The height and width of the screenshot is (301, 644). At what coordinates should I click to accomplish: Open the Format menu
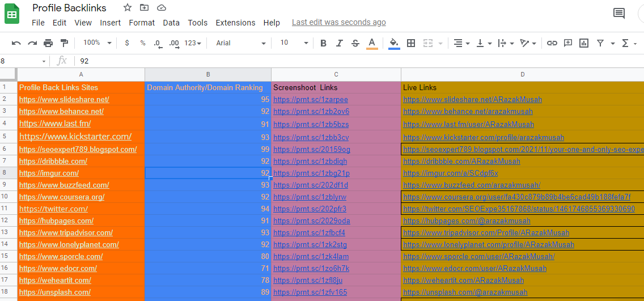[x=142, y=23]
